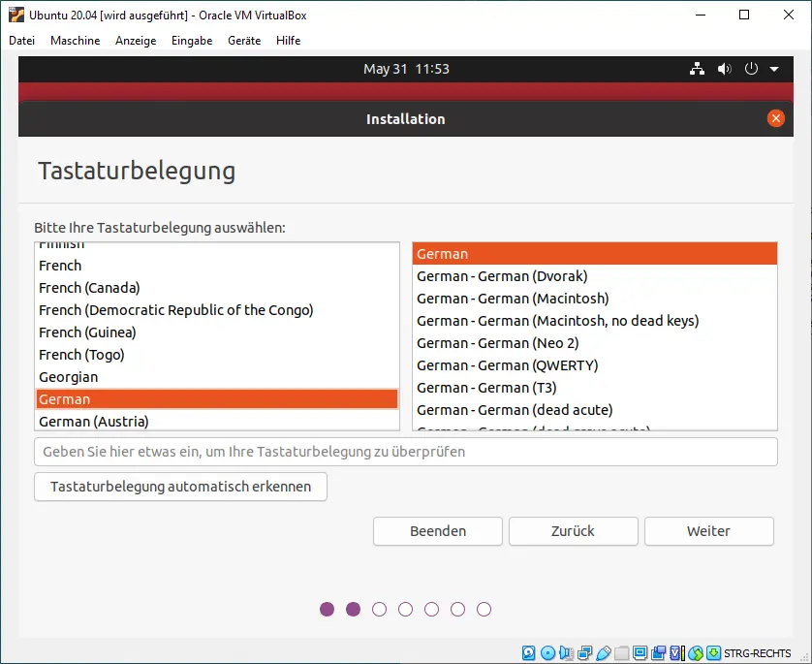
Task: Click the keyboard layout test input field
Action: [405, 452]
